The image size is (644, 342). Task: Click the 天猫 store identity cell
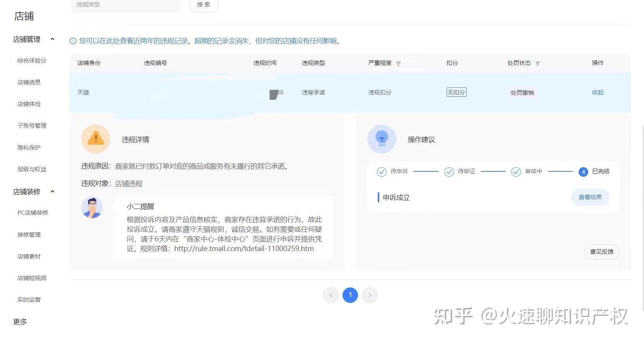click(83, 92)
